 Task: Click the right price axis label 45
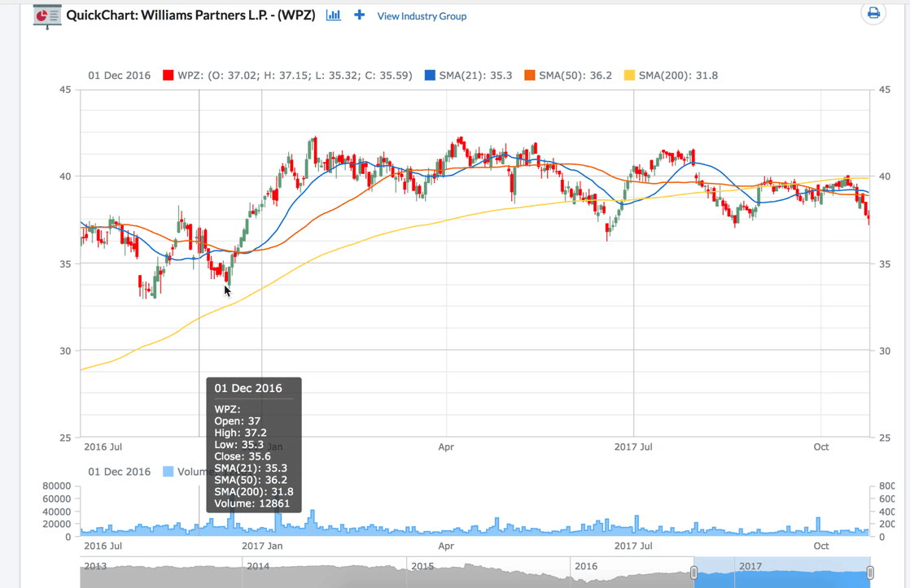click(x=885, y=89)
